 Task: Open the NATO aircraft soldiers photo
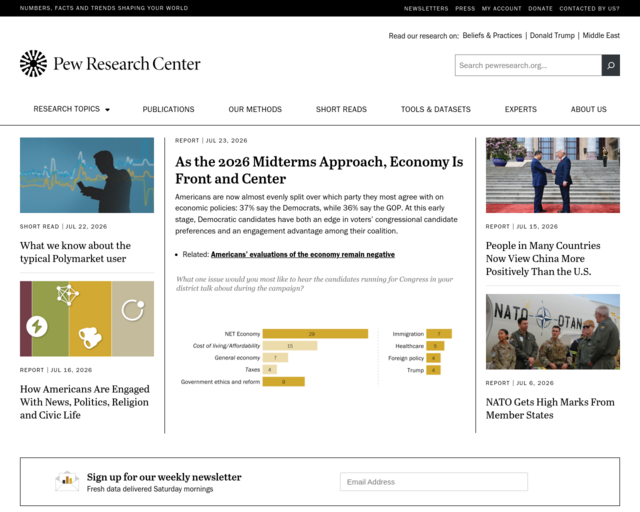pyautogui.click(x=553, y=332)
